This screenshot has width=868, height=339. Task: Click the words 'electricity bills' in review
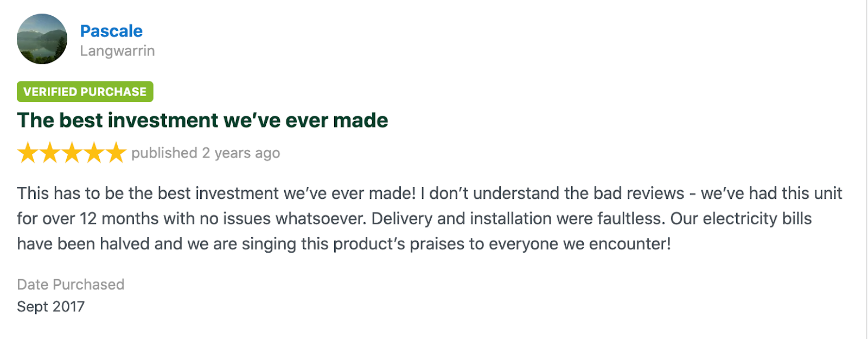(757, 218)
